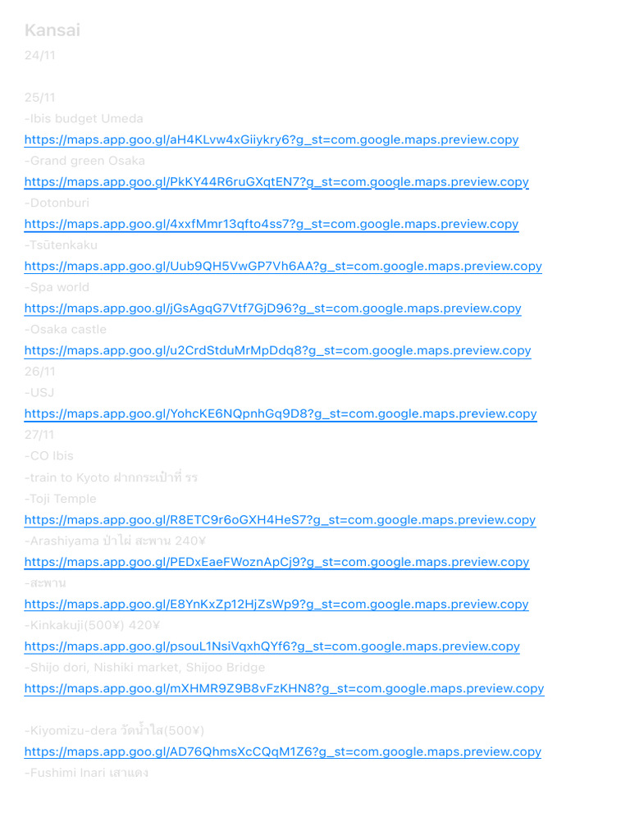The width and height of the screenshot is (630, 840).
Task: Open the Kinkakuji maps link
Action: (272, 646)
